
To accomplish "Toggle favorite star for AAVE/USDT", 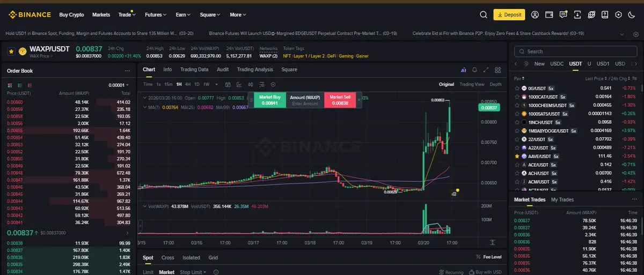I will tap(517, 156).
